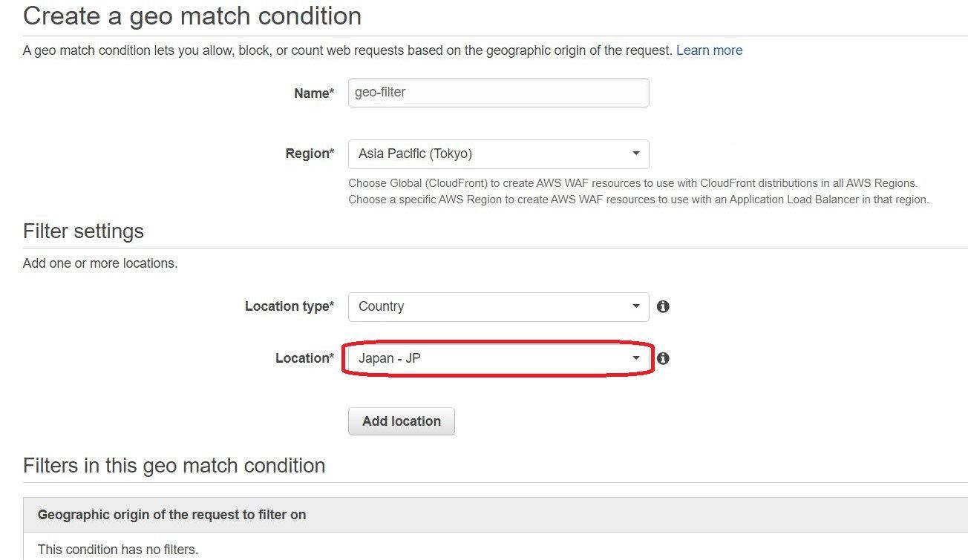Click the 'This condition has no filters' row
Screen dimensions: 968x560
[495, 547]
